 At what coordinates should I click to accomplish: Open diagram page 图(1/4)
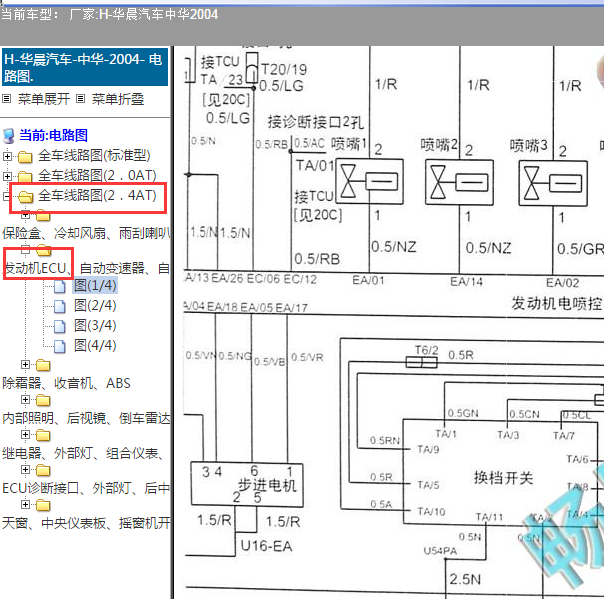tap(95, 285)
